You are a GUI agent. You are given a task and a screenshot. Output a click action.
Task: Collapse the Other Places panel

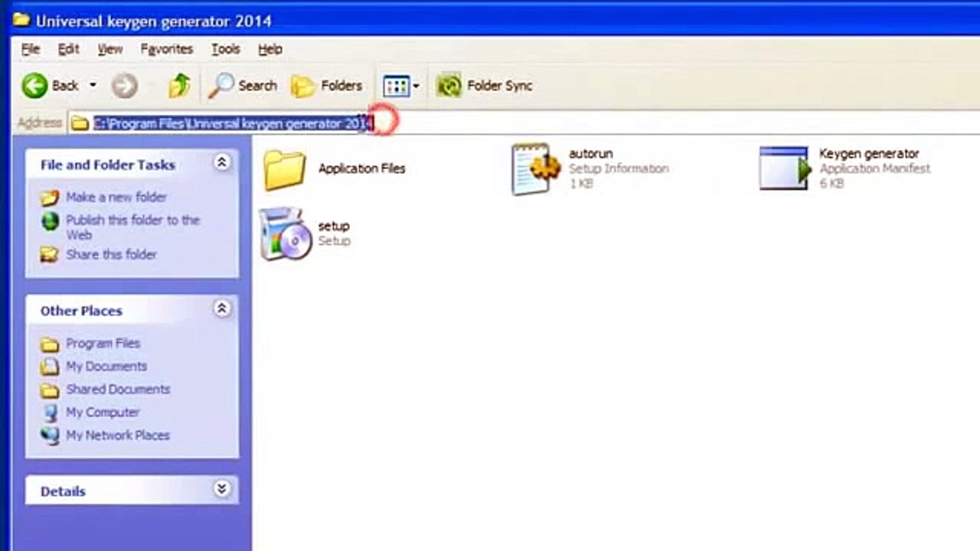(x=222, y=308)
